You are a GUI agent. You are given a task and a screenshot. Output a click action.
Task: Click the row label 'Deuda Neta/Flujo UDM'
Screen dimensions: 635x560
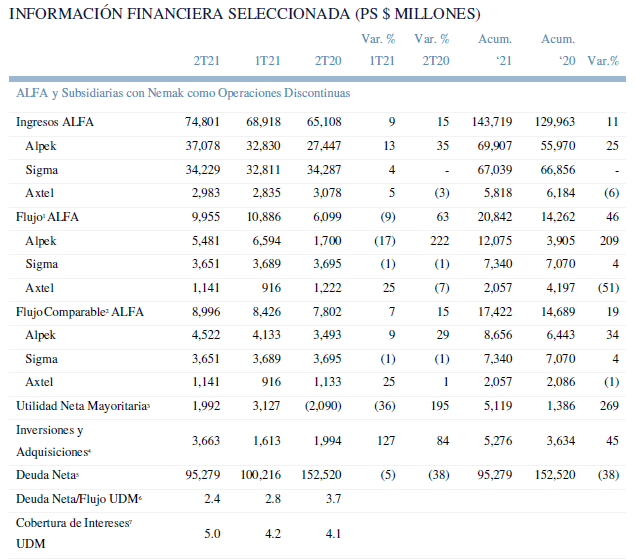79,499
